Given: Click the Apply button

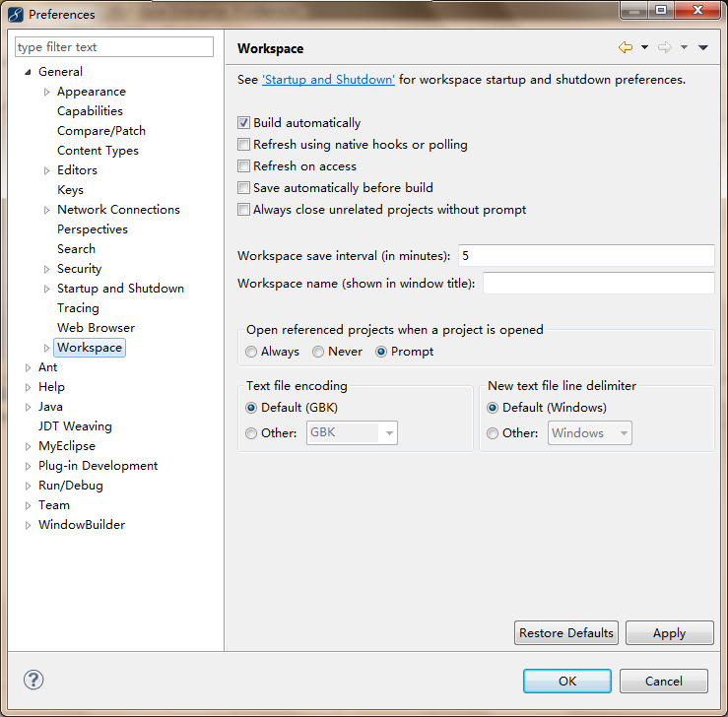Looking at the screenshot, I should 670,633.
